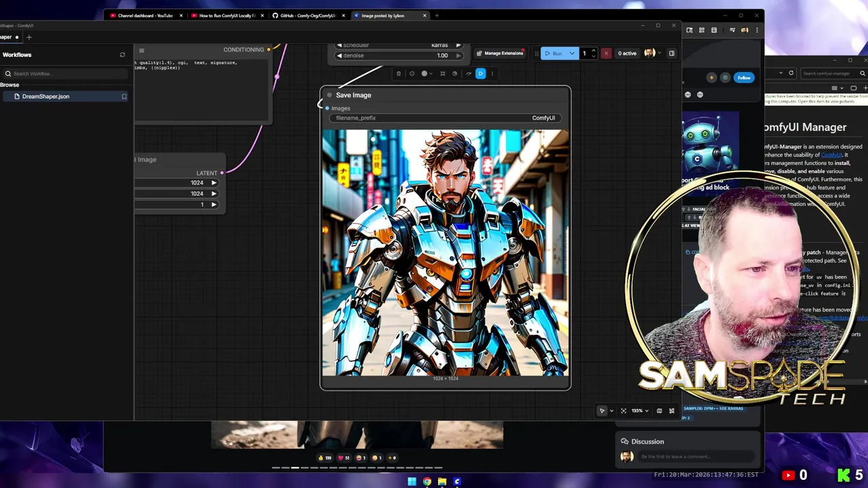Image resolution: width=868 pixels, height=488 pixels.
Task: Open File Explorer from the taskbar
Action: (x=441, y=482)
